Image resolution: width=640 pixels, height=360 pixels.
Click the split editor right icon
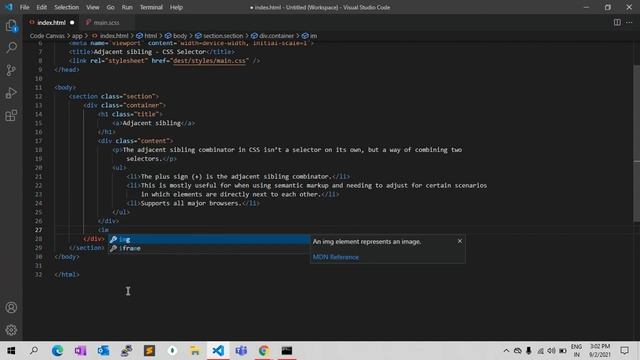[x=617, y=22]
